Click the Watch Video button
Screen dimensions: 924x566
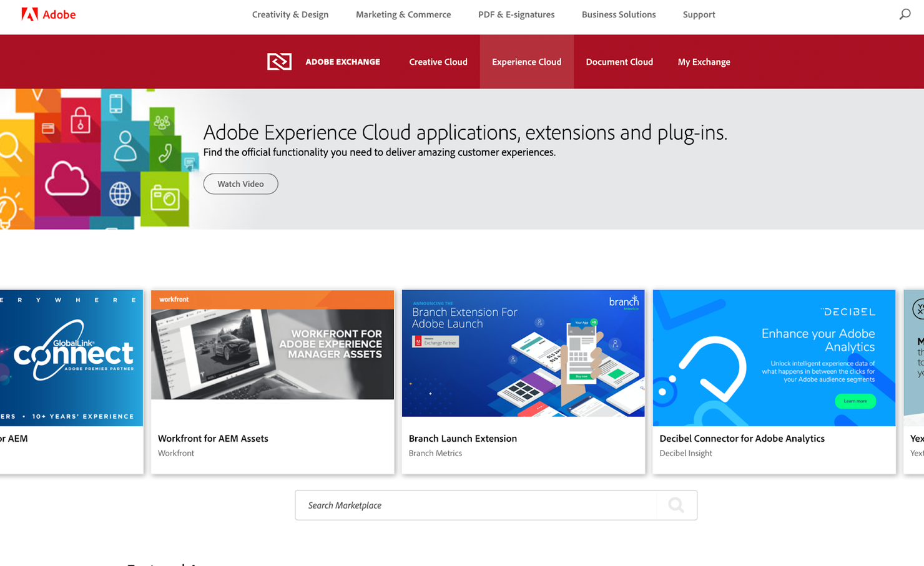coord(240,183)
